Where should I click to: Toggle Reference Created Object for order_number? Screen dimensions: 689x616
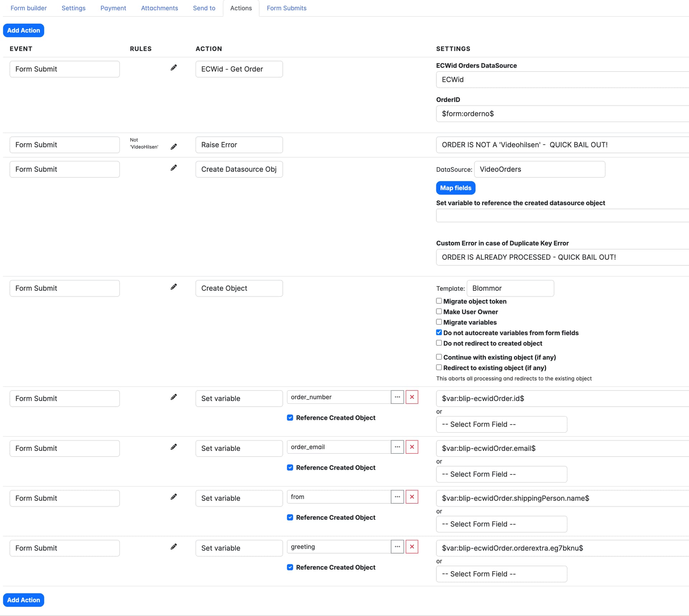coord(290,417)
